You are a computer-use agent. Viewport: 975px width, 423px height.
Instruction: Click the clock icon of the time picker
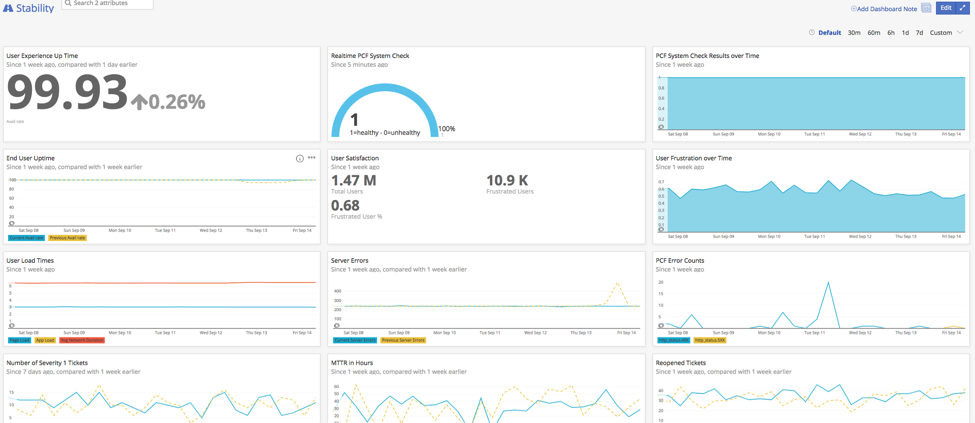(x=811, y=33)
